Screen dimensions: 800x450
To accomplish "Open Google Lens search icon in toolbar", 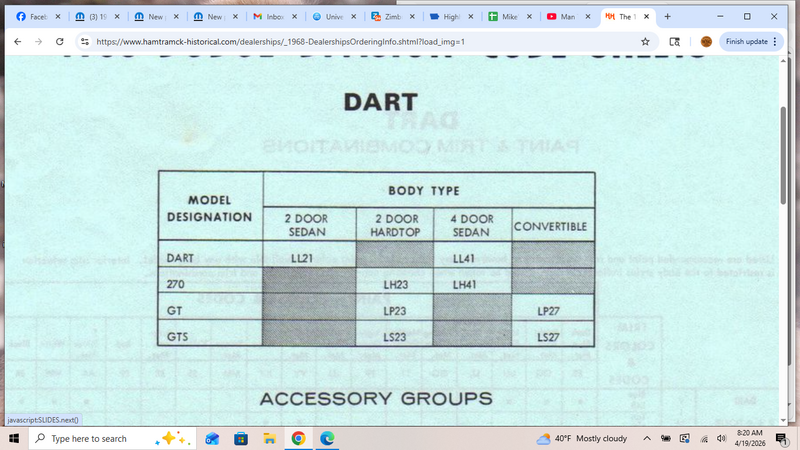I will pyautogui.click(x=674, y=42).
